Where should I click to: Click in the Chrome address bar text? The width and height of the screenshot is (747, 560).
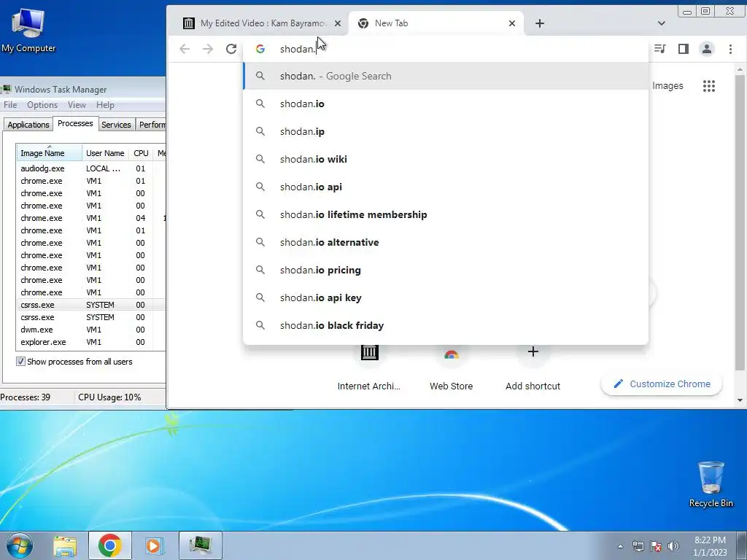[298, 49]
